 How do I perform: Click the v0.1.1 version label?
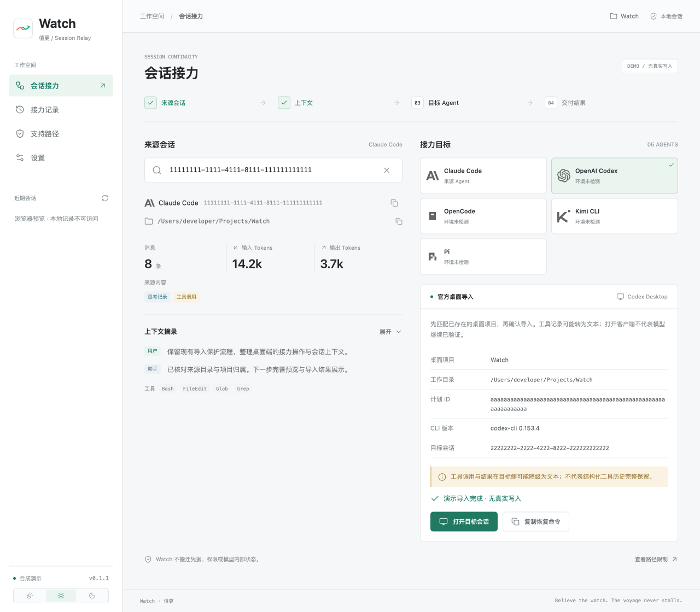(x=99, y=578)
